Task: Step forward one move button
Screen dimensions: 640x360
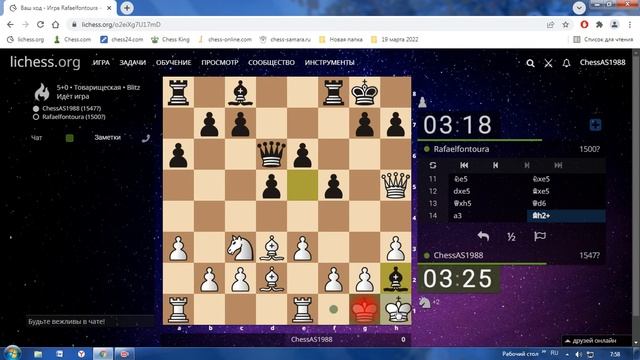Action: [x=527, y=165]
